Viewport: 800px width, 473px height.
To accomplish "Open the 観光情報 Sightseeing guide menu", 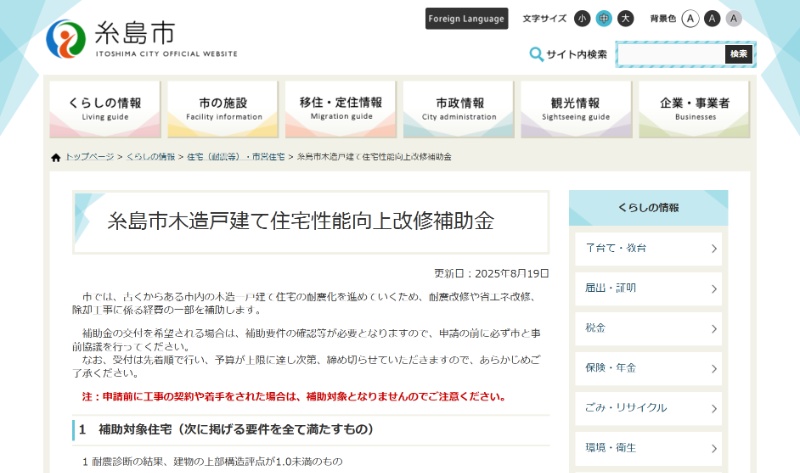I will [x=576, y=109].
